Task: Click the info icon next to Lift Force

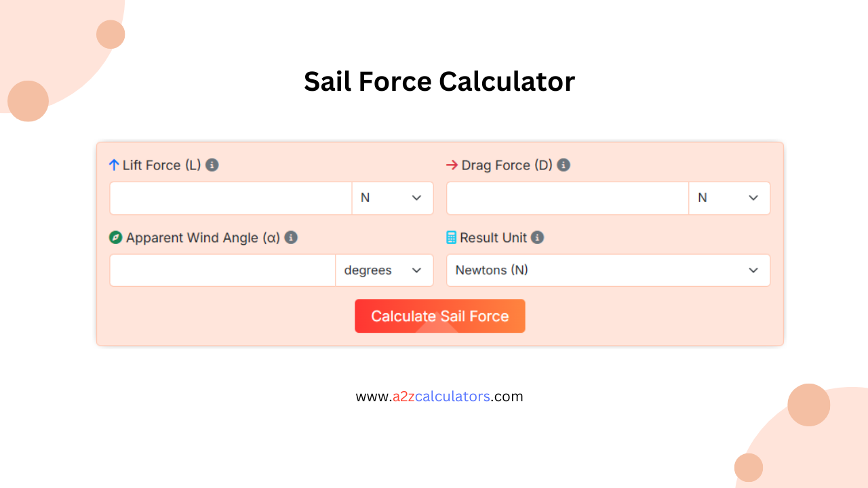Action: click(212, 165)
